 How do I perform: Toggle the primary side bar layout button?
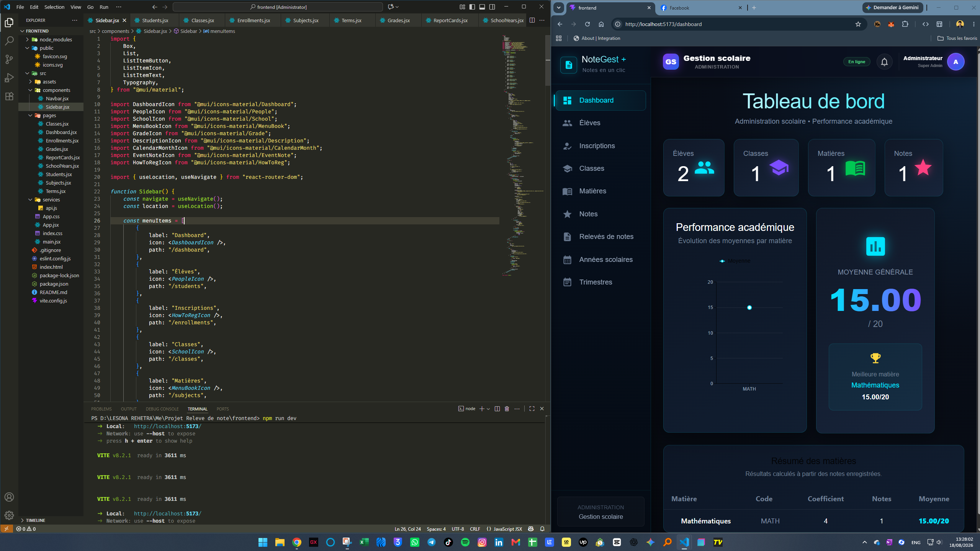tap(472, 7)
